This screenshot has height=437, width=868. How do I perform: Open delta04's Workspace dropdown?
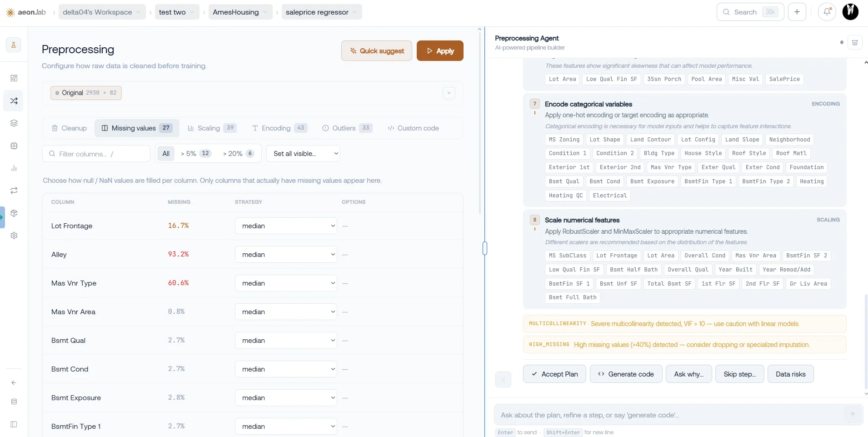click(102, 12)
